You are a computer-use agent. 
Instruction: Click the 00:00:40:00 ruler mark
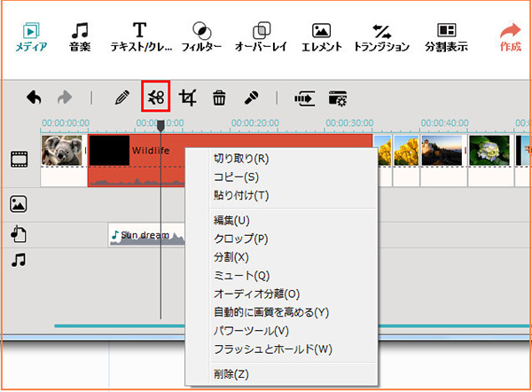pos(445,123)
